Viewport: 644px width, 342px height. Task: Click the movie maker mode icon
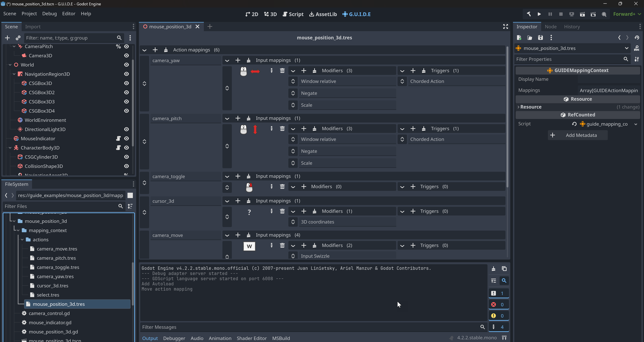point(604,14)
